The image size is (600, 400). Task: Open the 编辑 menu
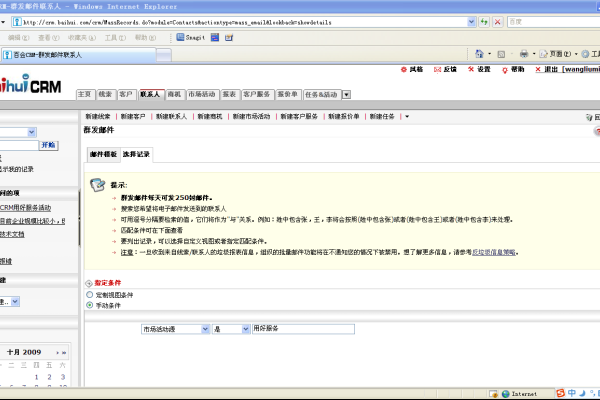click(x=18, y=38)
